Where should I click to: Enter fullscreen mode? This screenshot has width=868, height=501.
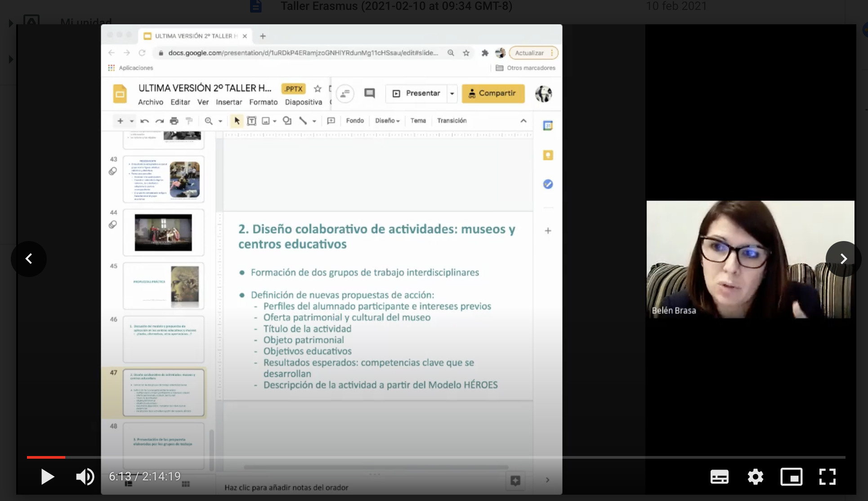coord(827,477)
